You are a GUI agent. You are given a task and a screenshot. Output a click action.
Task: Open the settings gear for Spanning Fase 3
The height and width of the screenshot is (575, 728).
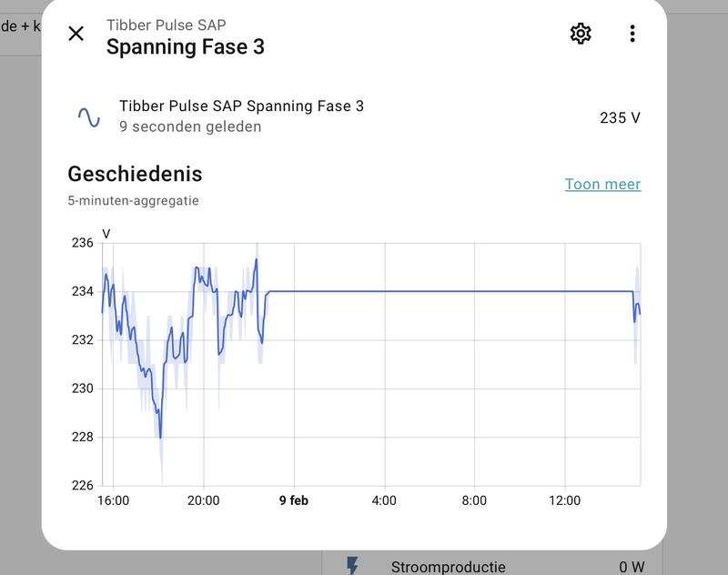pos(580,33)
